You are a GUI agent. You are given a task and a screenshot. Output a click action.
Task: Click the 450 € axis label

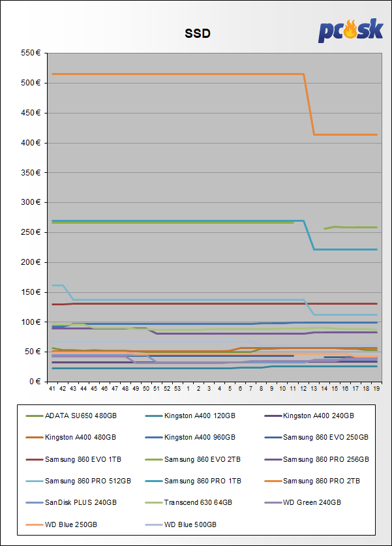(x=31, y=113)
